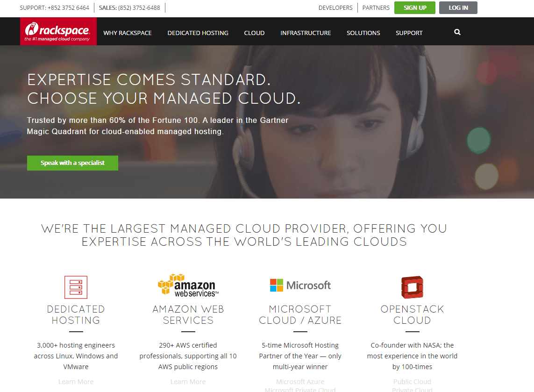This screenshot has width=534, height=392.
Task: Click Speak with a specialist button
Action: pos(72,163)
